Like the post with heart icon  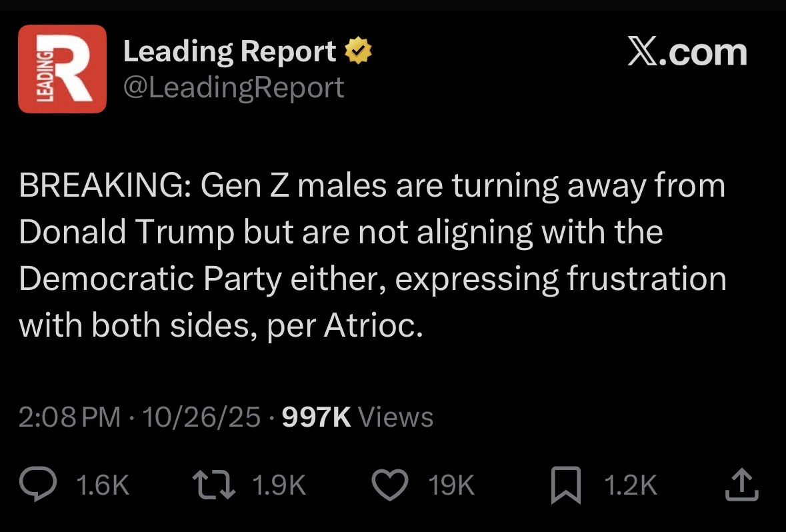click(x=391, y=485)
